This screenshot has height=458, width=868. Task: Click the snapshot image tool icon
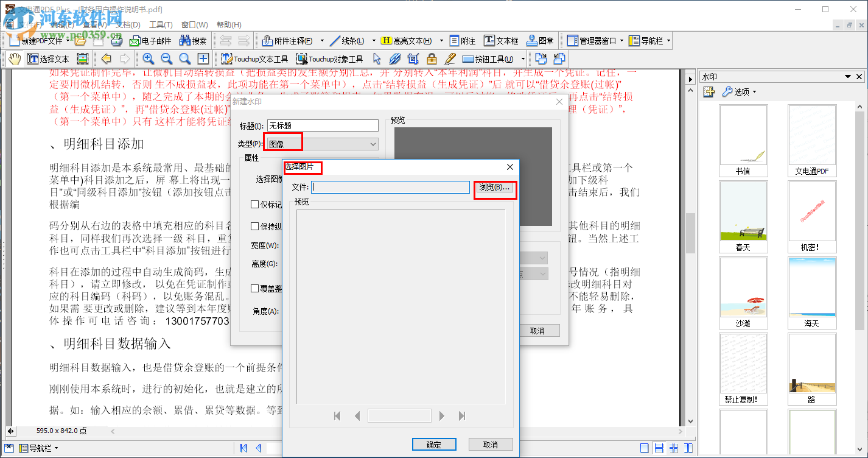point(83,59)
